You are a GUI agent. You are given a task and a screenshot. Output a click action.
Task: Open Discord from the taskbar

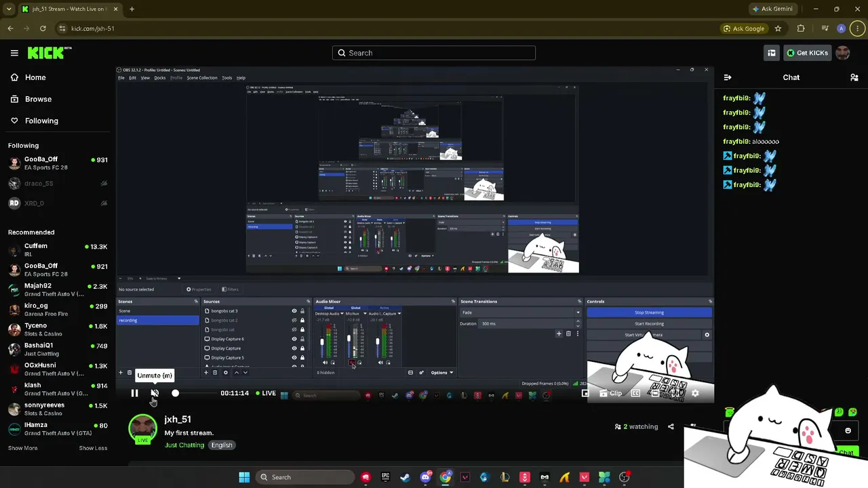(425, 477)
